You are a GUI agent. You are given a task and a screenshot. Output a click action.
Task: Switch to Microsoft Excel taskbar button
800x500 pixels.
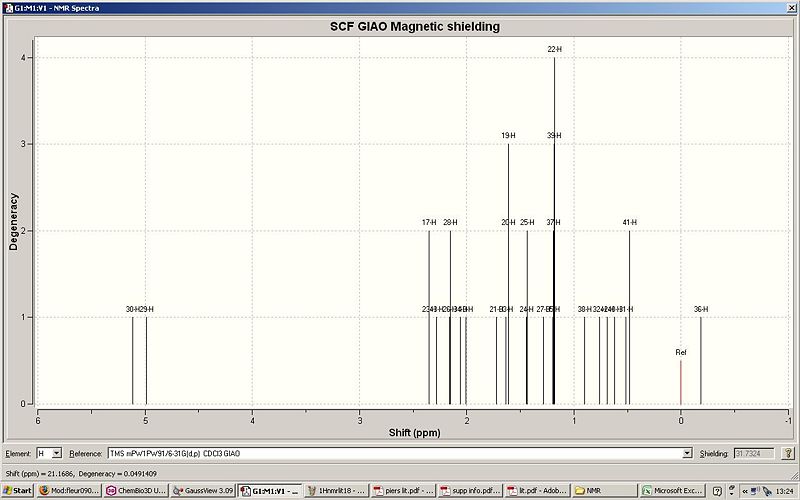[x=673, y=491]
